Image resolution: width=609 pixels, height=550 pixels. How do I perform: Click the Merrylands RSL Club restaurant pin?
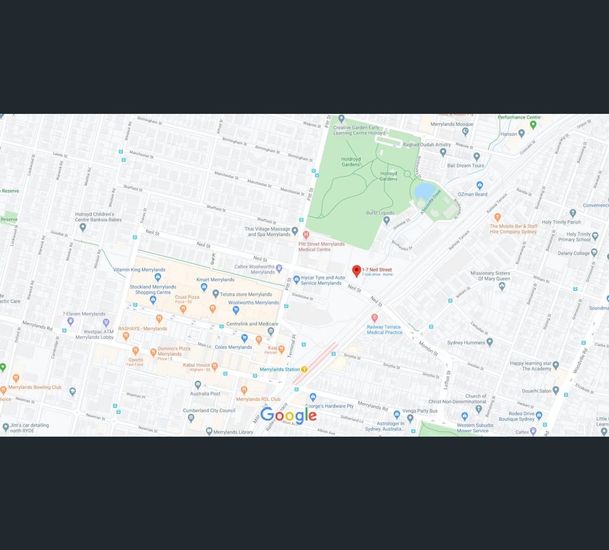point(244,390)
